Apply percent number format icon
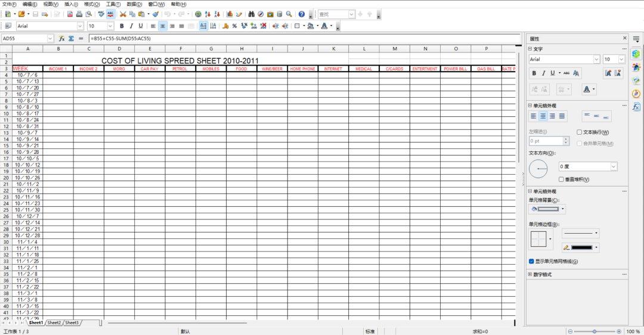The width and height of the screenshot is (644, 335). [234, 26]
